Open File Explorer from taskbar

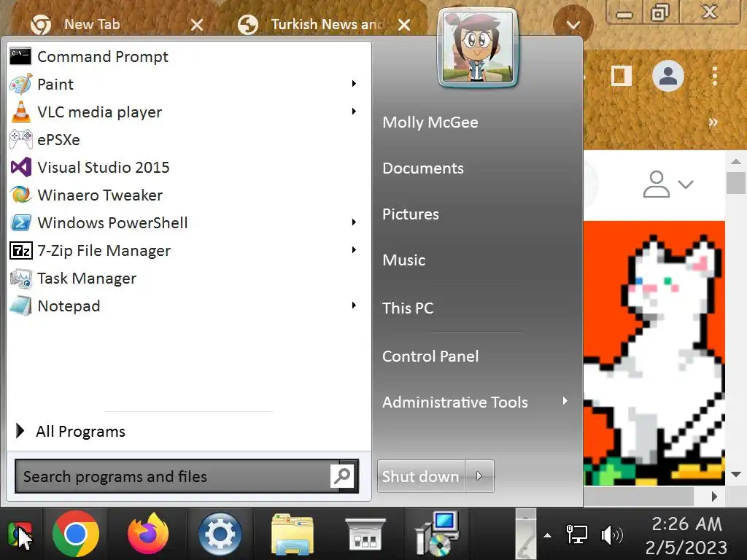point(293,534)
